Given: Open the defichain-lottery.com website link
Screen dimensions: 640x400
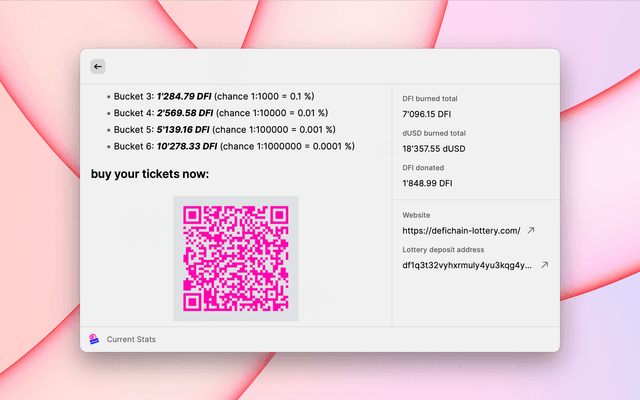Looking at the screenshot, I should coord(461,231).
